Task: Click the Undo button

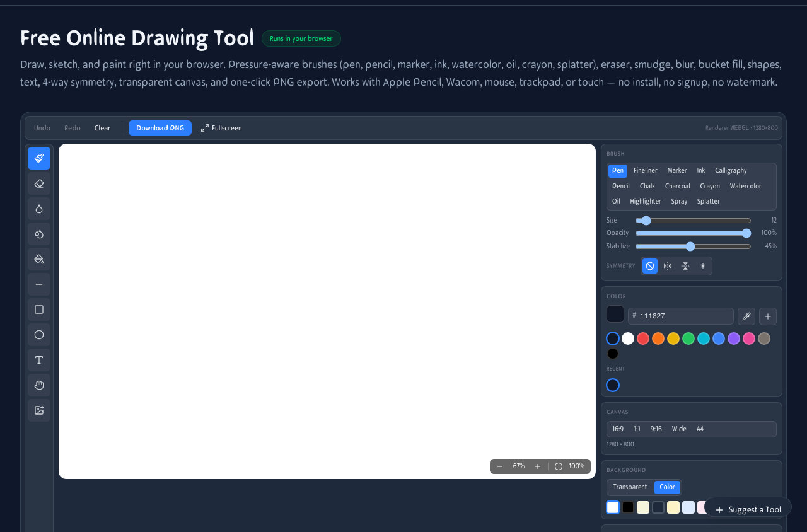Action: click(42, 128)
